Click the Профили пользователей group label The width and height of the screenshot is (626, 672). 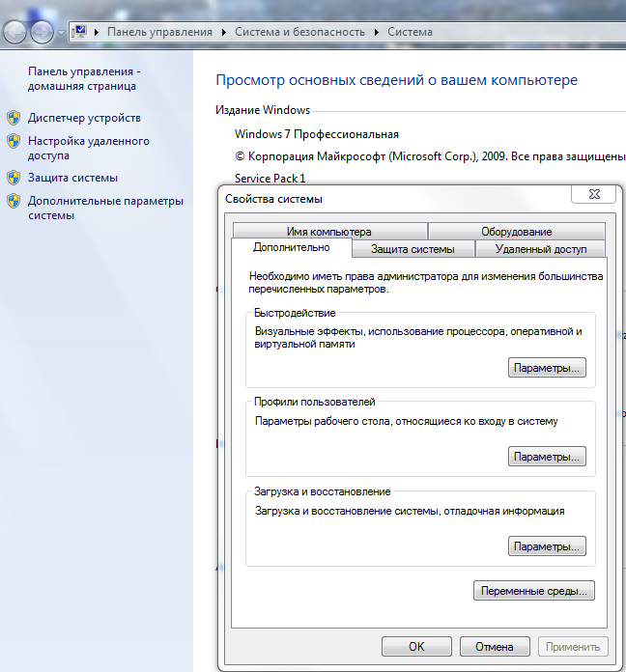click(314, 402)
